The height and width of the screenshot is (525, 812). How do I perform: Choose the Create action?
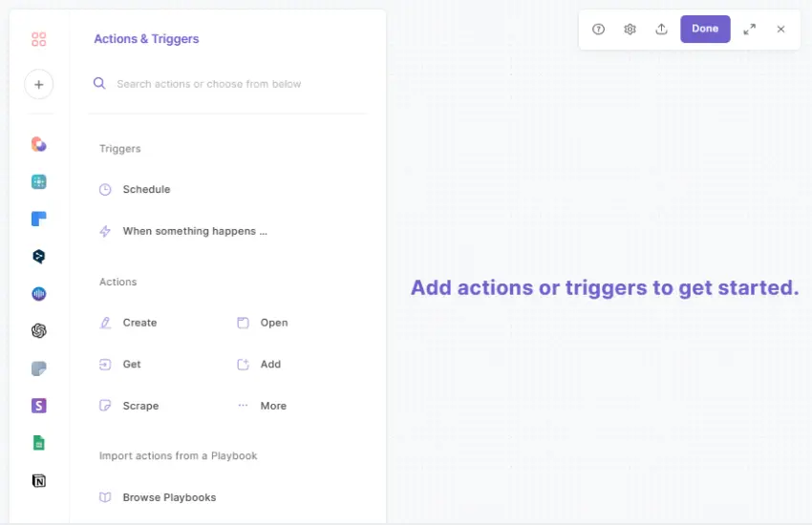pyautogui.click(x=128, y=323)
